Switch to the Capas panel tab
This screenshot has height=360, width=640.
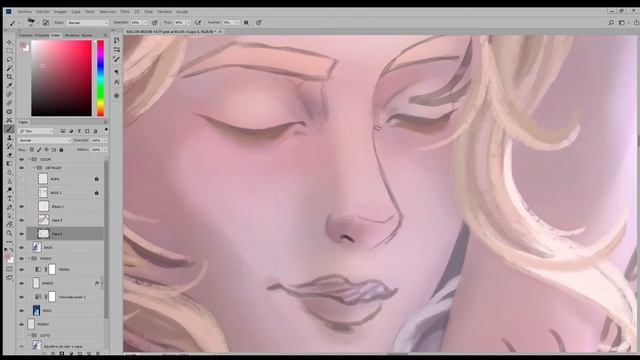[23, 122]
